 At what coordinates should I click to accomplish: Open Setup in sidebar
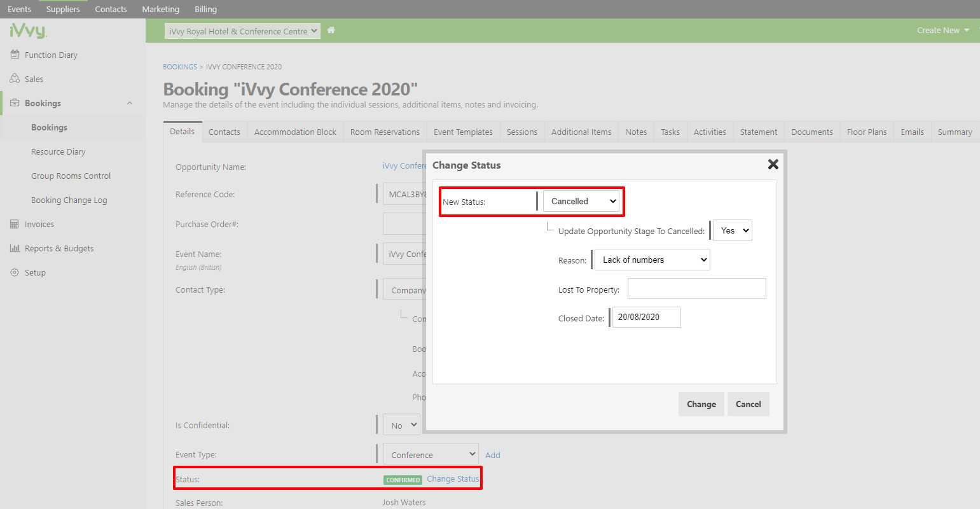click(x=35, y=272)
